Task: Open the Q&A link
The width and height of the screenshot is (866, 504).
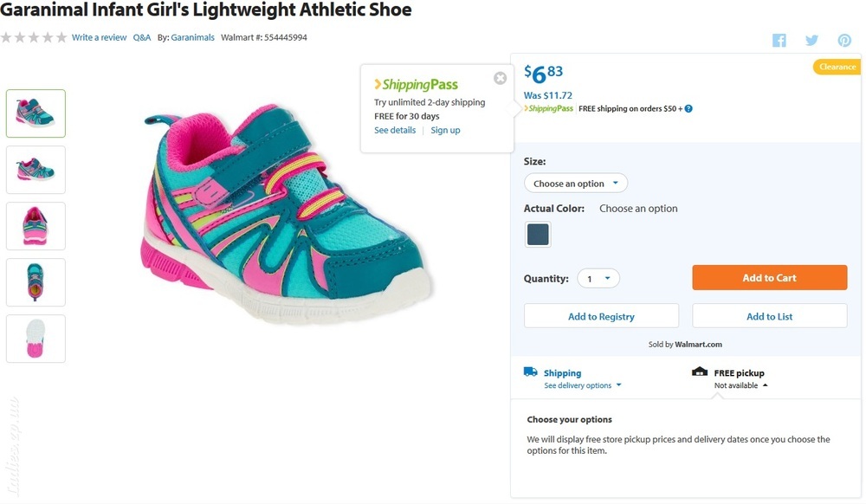Action: (142, 37)
